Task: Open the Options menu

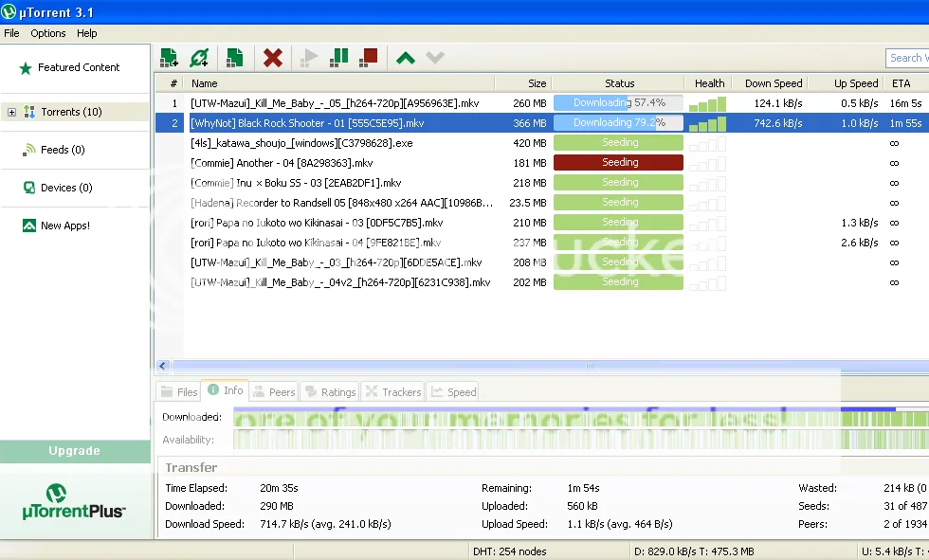Action: point(48,33)
